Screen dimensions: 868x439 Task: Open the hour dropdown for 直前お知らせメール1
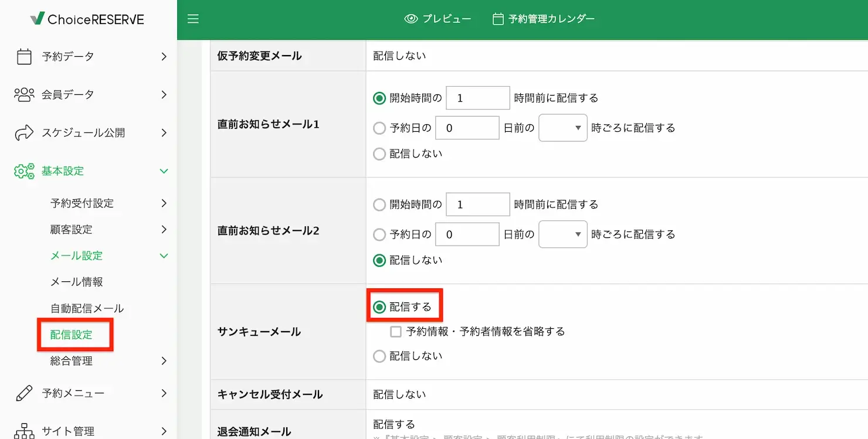[563, 128]
